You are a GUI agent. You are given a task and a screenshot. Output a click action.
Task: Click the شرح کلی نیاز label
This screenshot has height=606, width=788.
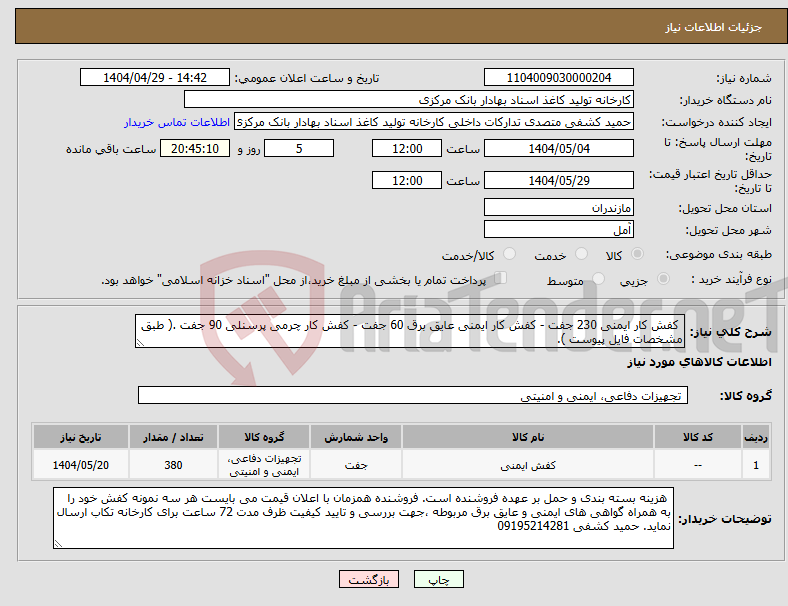point(730,332)
